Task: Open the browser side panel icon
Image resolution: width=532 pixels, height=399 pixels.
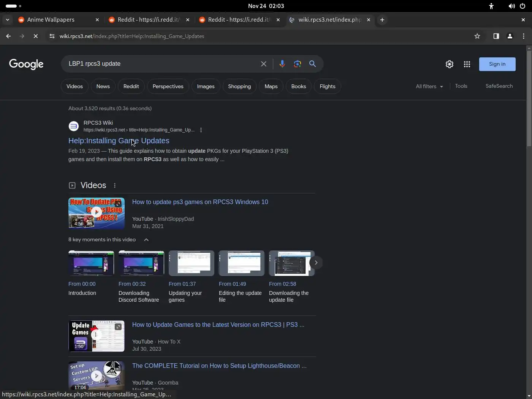Action: pyautogui.click(x=496, y=36)
